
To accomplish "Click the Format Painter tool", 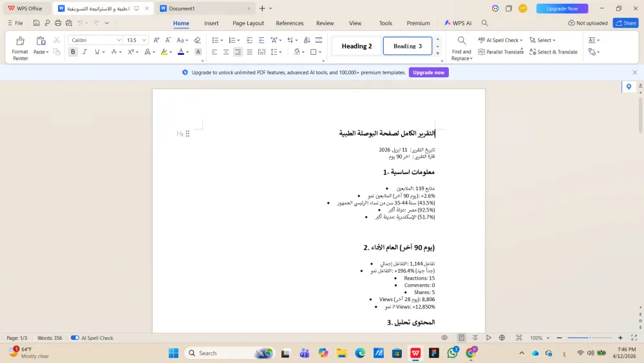I will click(x=20, y=48).
